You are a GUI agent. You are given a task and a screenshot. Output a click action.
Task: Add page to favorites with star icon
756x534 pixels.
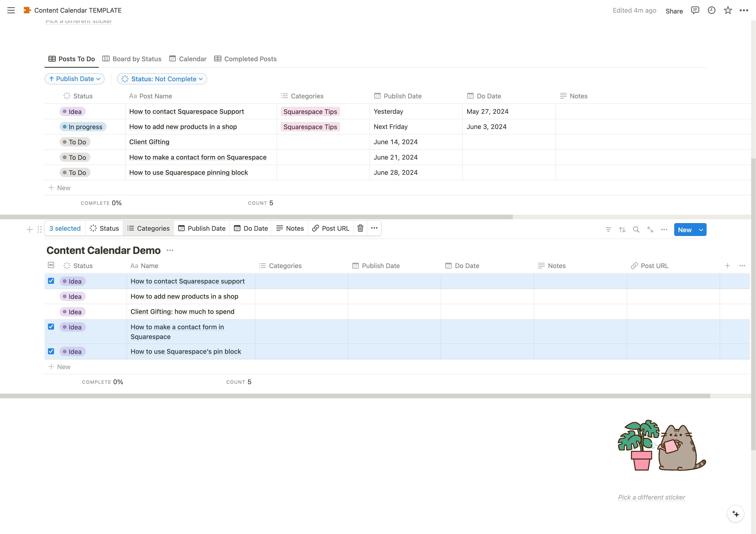(728, 11)
